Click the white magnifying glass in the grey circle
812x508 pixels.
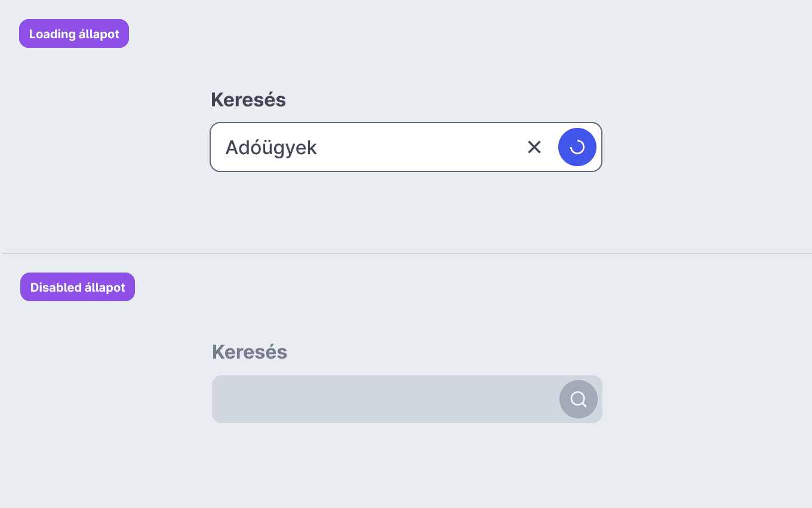pyautogui.click(x=579, y=399)
